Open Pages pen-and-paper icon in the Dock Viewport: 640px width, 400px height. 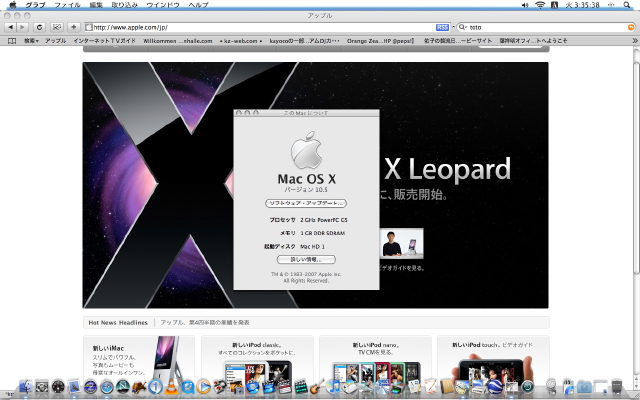coord(430,386)
